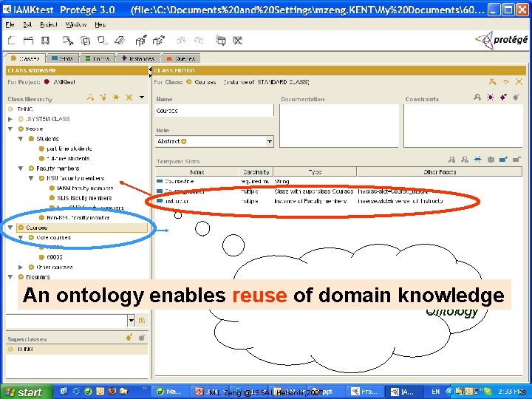Click the Save Project toolbar icon
The width and height of the screenshot is (532, 399).
tap(45, 41)
